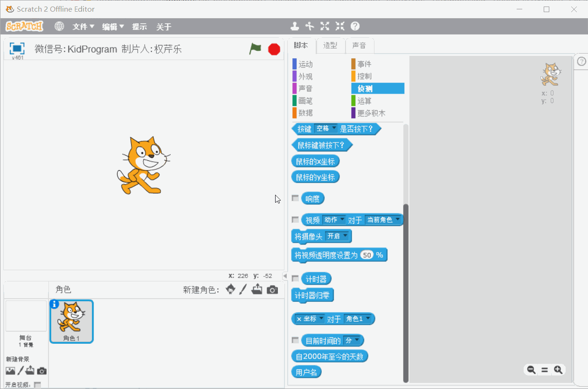
Task: Click the 50 transparency value field
Action: click(367, 255)
